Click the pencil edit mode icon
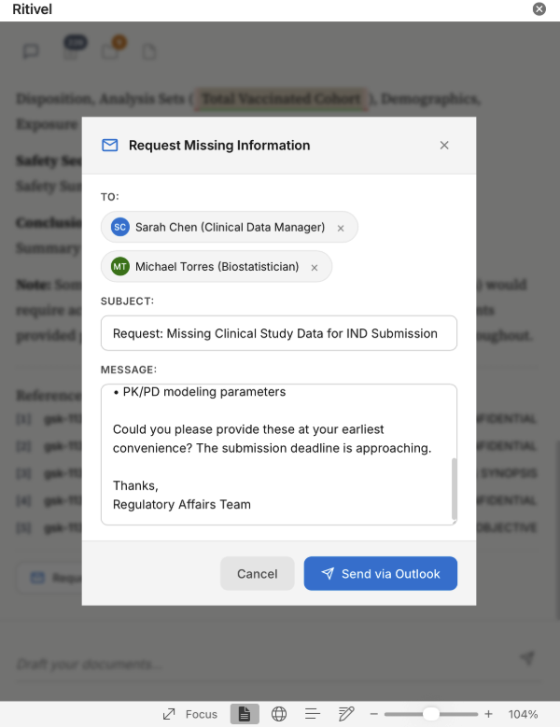 (x=346, y=714)
